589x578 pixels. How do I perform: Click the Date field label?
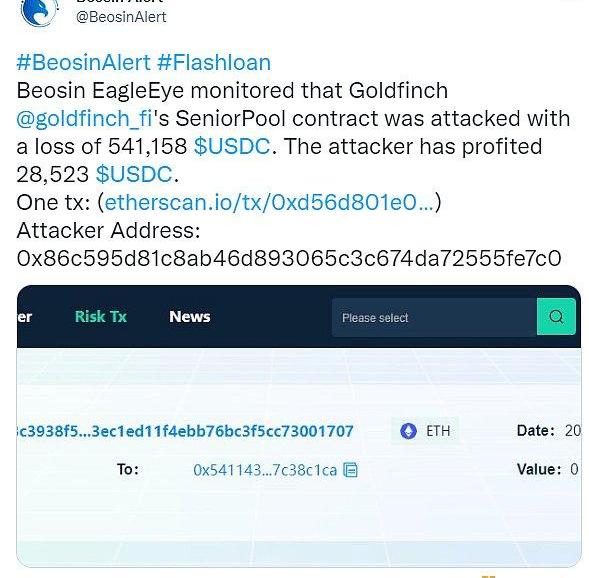click(536, 430)
